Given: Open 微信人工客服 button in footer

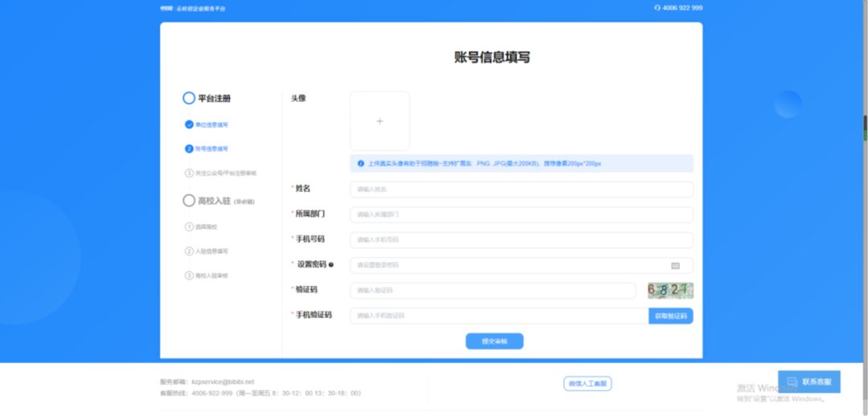Looking at the screenshot, I should click(588, 383).
